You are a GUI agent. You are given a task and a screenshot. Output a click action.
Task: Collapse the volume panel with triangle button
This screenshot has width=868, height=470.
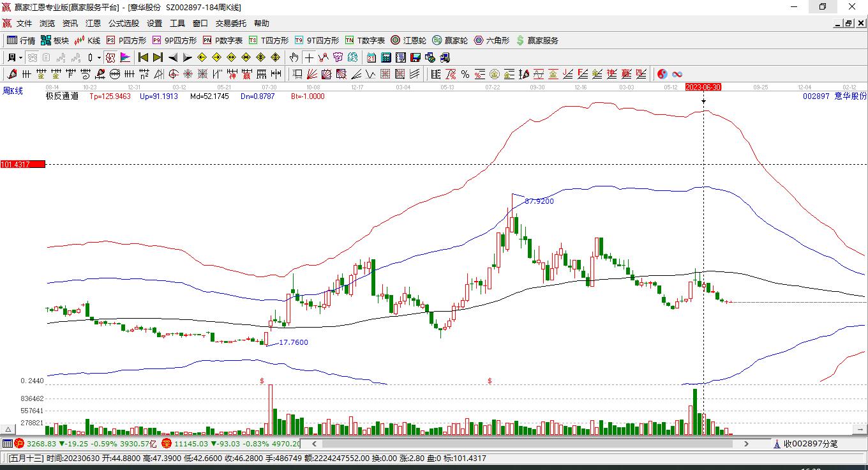click(x=8, y=430)
